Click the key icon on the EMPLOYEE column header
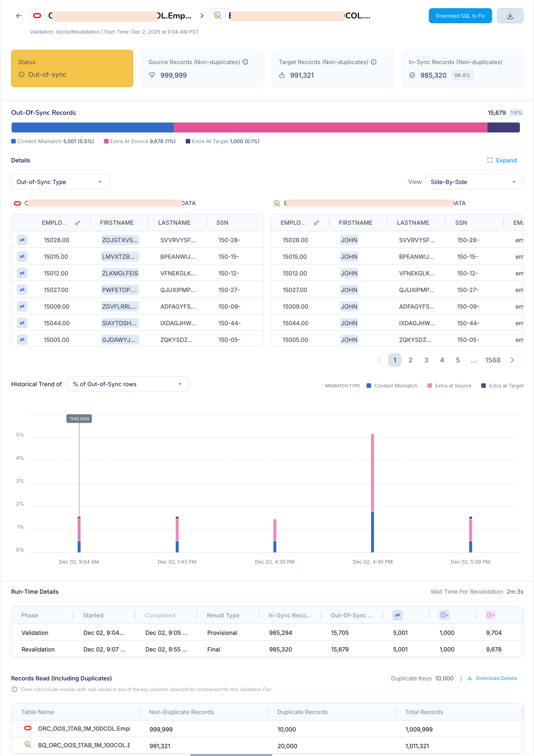The height and width of the screenshot is (756, 534). [78, 223]
